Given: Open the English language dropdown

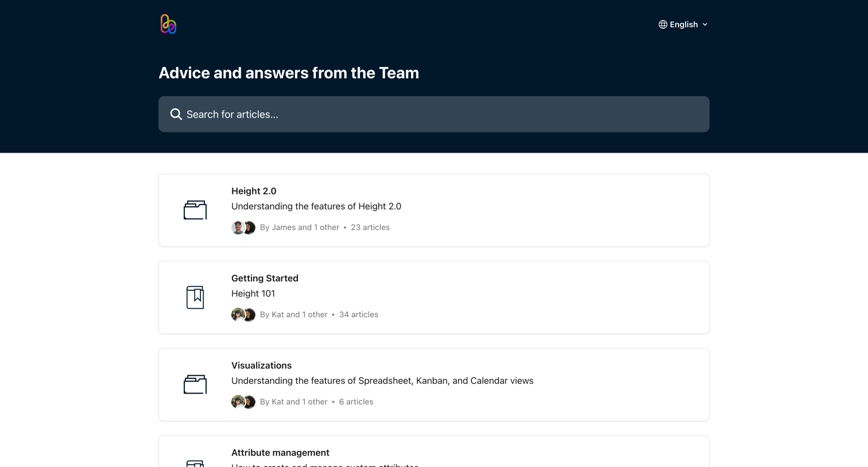Looking at the screenshot, I should pos(683,25).
